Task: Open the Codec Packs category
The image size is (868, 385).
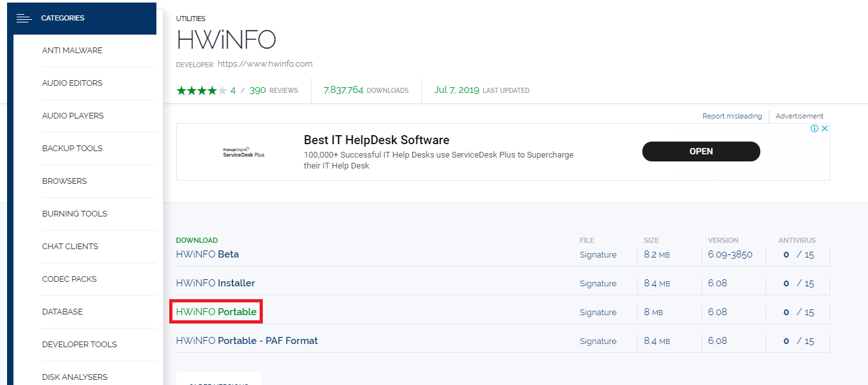Action: pyautogui.click(x=69, y=279)
